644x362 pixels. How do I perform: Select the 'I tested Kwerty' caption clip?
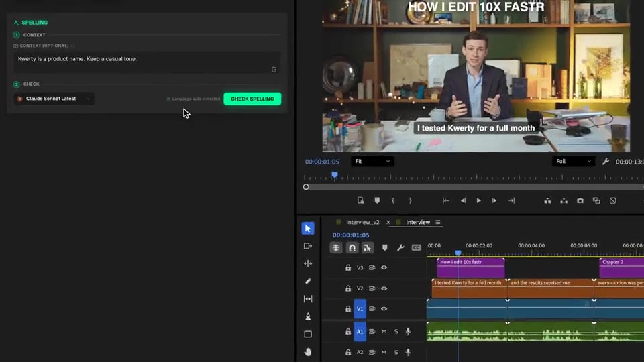[x=470, y=288]
